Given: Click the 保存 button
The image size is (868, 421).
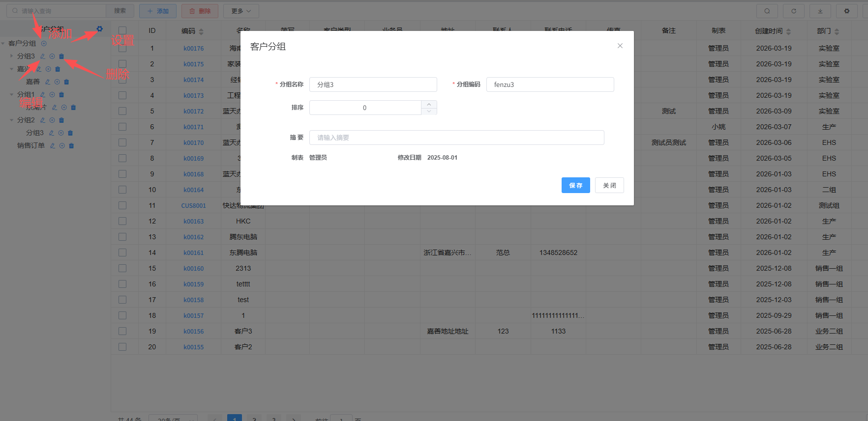Looking at the screenshot, I should click(x=575, y=185).
